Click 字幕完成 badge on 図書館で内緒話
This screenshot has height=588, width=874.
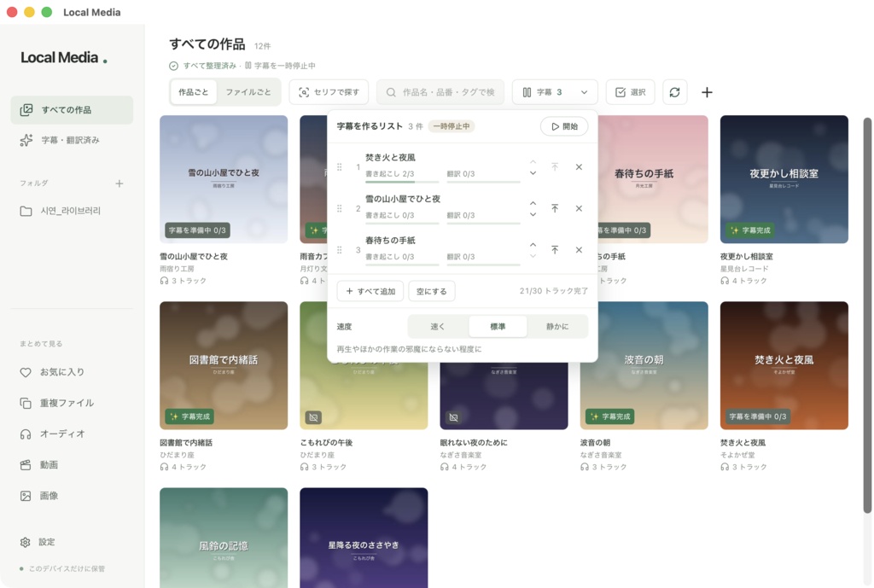coord(190,416)
